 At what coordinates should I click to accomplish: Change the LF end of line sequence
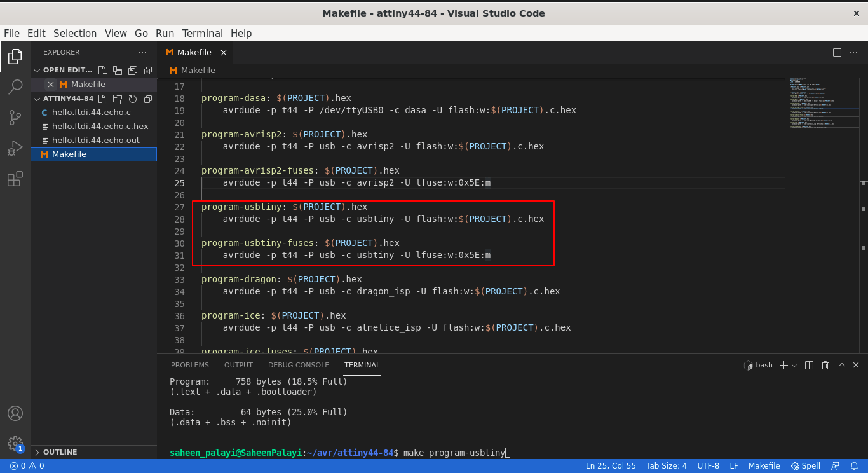pos(734,466)
